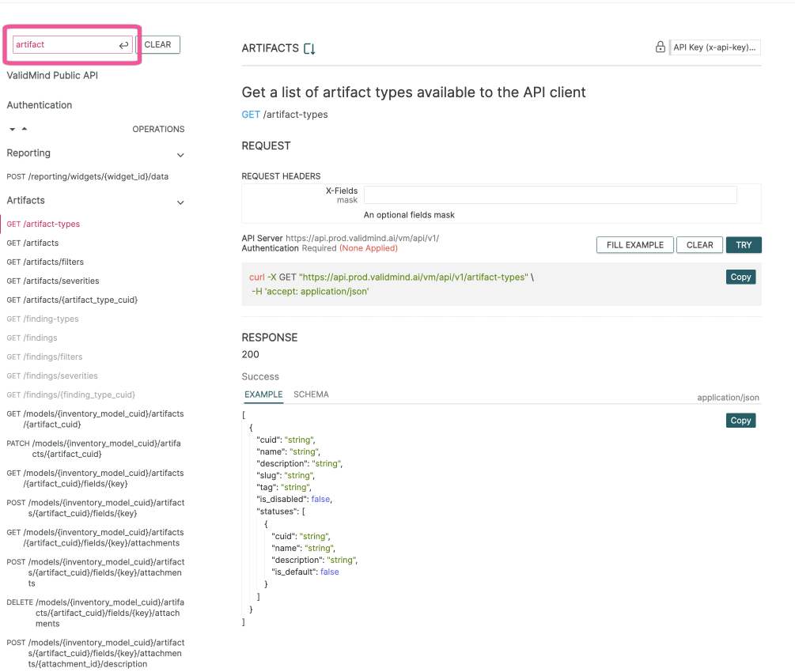Switch to the SCHEMA tab
Image resolution: width=795 pixels, height=672 pixels.
311,395
